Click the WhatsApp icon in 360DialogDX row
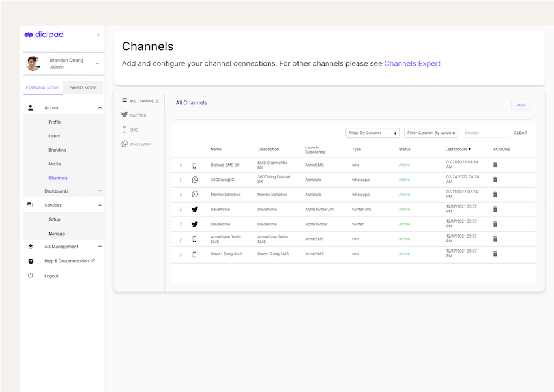Viewport: 554px width, 392px height. click(195, 180)
